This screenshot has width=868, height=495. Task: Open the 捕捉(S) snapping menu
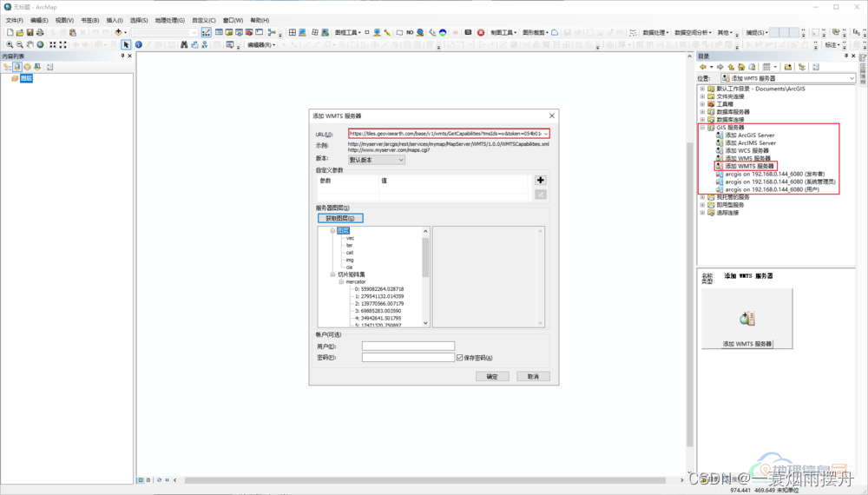click(756, 33)
